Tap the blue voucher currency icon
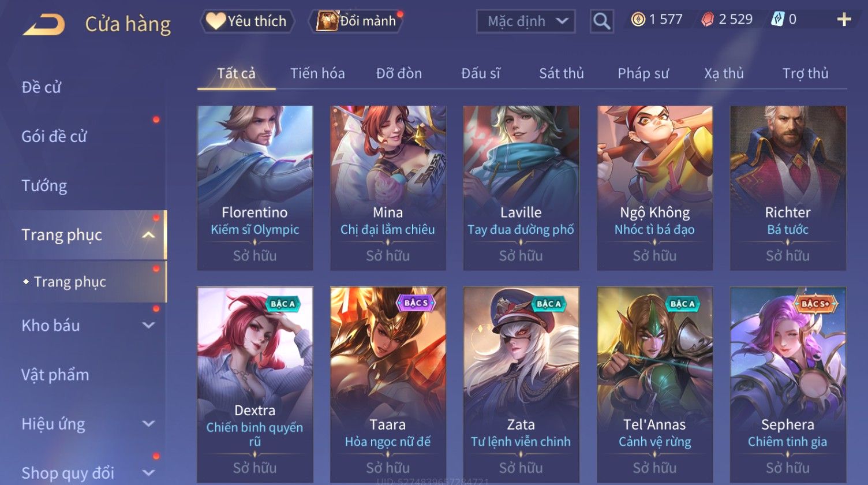 point(777,20)
